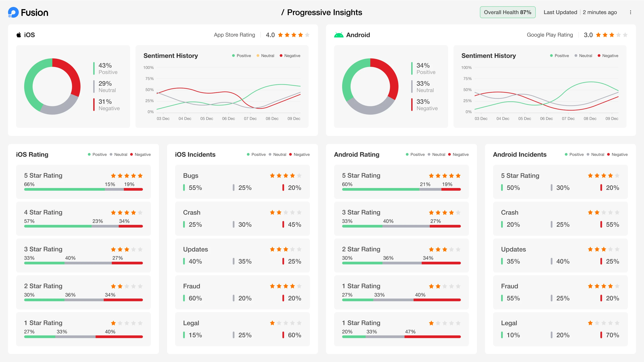644x362 pixels.
Task: Click the Fusion logo icon
Action: (13, 12)
